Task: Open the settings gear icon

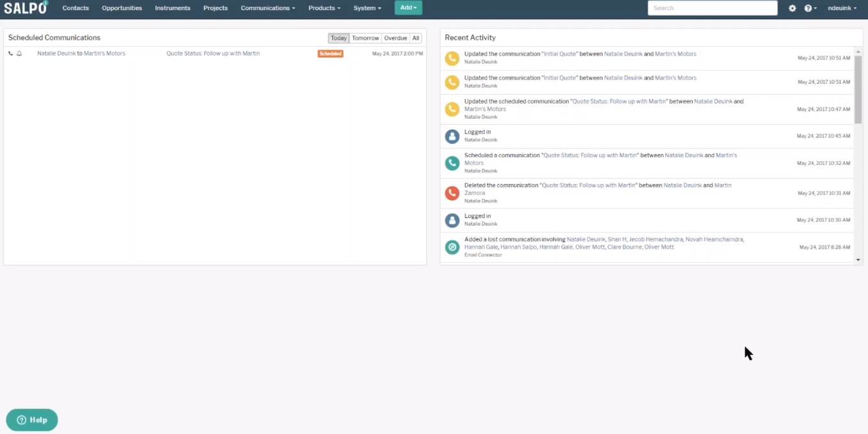Action: tap(792, 8)
